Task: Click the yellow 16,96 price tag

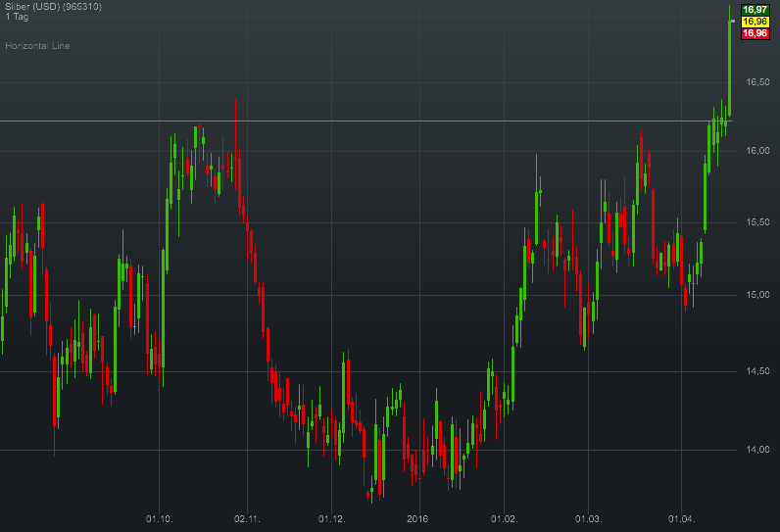Action: coord(756,22)
